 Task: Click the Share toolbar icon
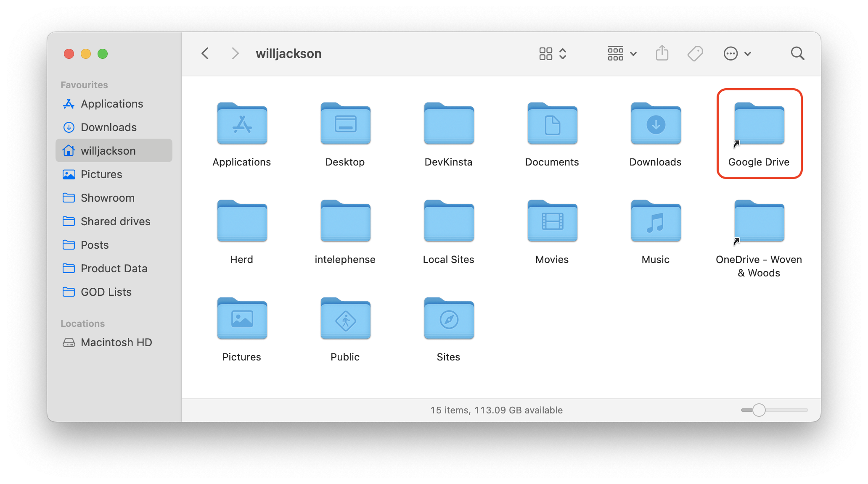(662, 53)
